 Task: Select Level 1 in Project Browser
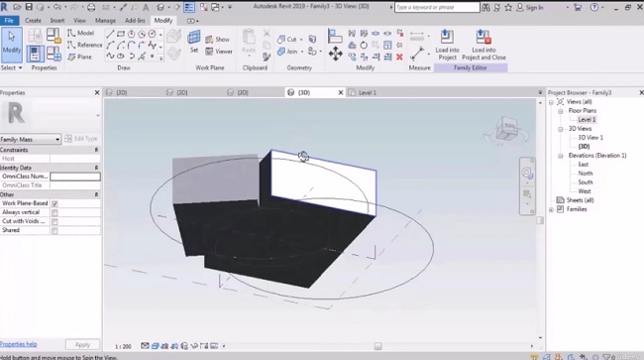click(x=587, y=120)
